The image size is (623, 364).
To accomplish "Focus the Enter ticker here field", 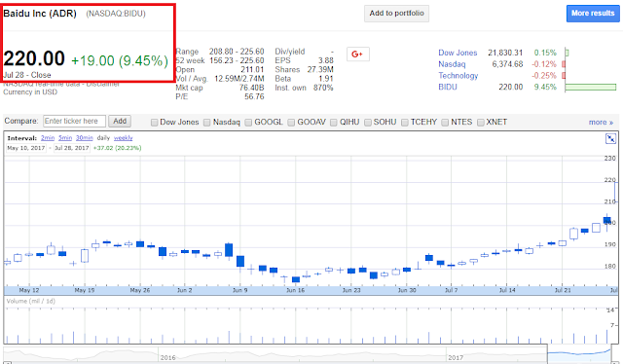I will point(74,122).
